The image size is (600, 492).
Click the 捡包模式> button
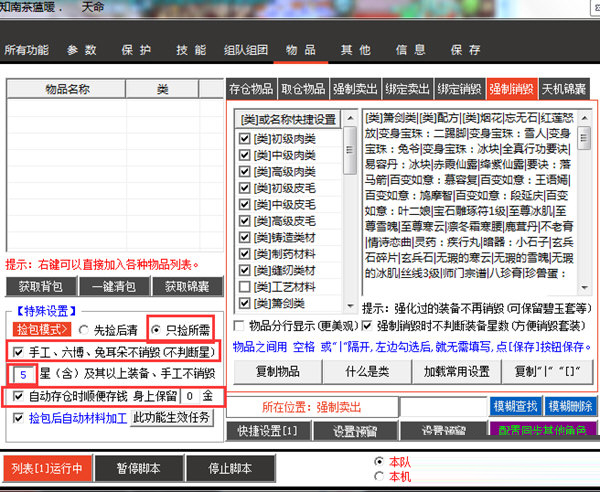[42, 329]
